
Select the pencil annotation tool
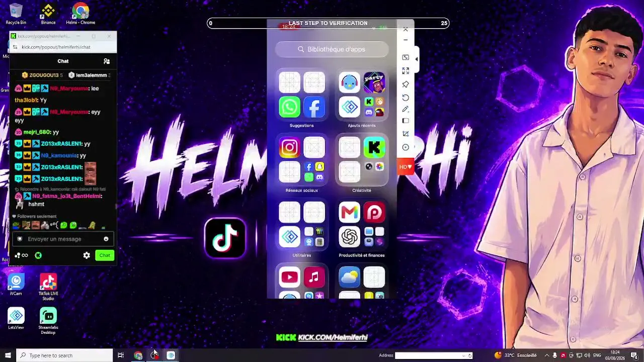click(406, 109)
